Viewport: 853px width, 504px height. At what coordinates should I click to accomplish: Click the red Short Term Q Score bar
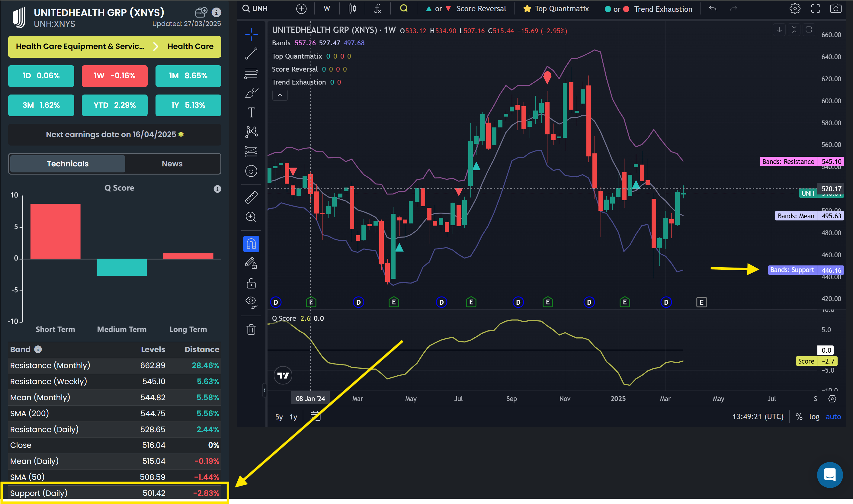pyautogui.click(x=55, y=231)
